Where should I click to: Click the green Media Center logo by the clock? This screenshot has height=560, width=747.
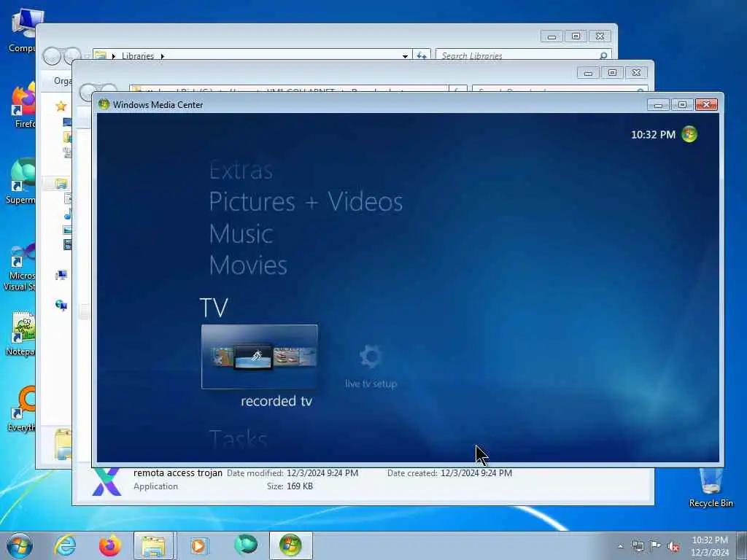click(689, 134)
